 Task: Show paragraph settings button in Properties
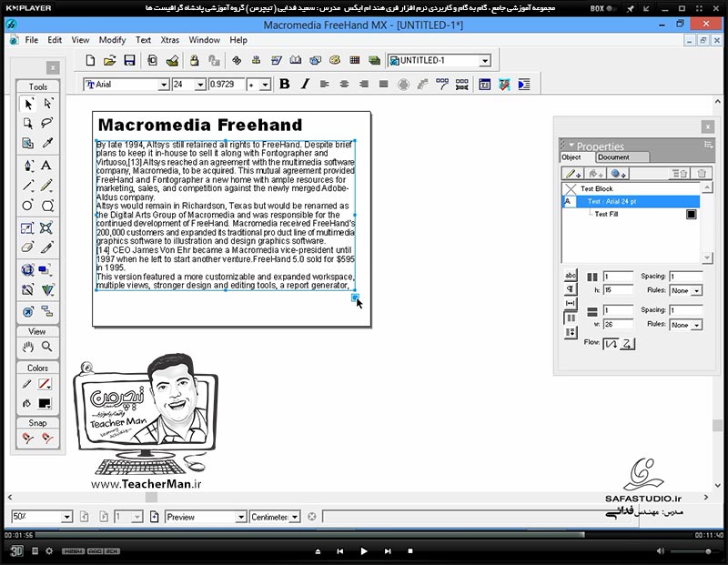[x=571, y=289]
